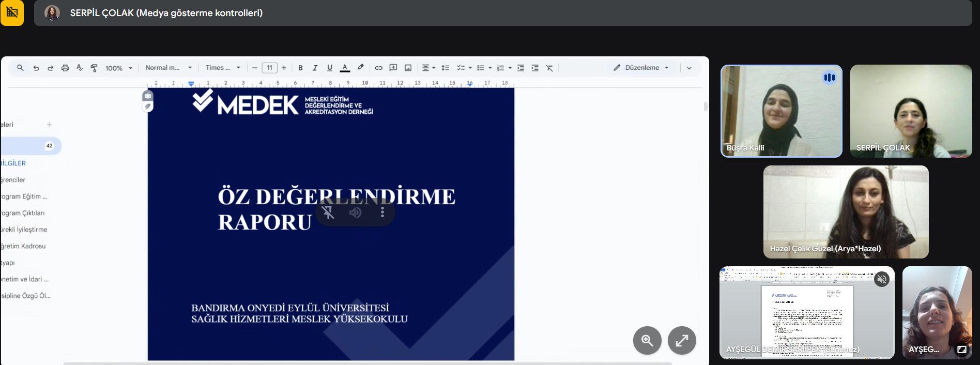This screenshot has height=365, width=980.
Task: Expand the shared screen to fullscreen
Action: click(682, 340)
